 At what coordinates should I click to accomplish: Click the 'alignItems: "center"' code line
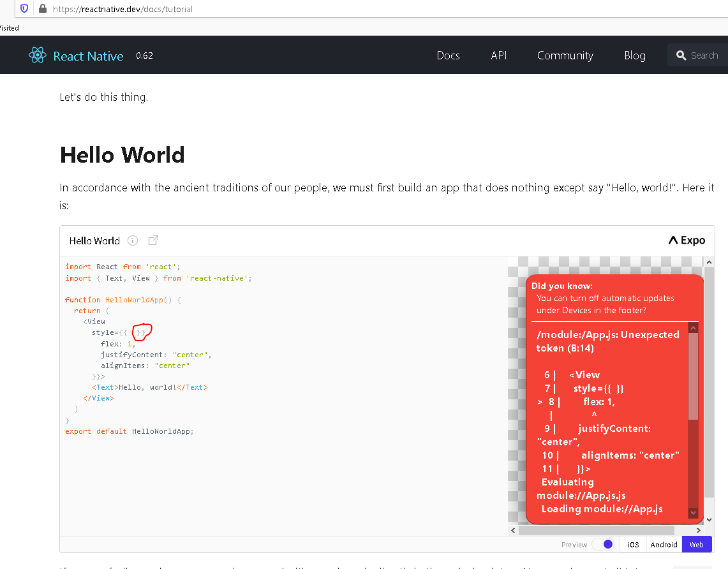click(145, 366)
